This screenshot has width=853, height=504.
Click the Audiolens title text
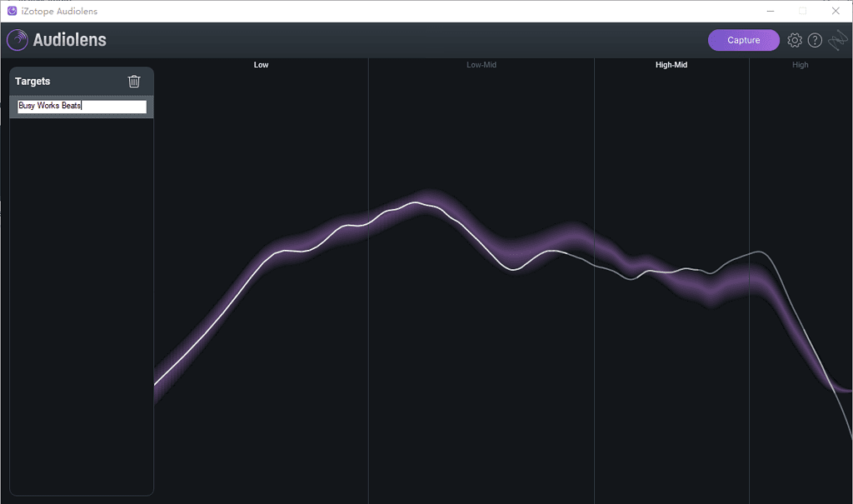pos(70,40)
